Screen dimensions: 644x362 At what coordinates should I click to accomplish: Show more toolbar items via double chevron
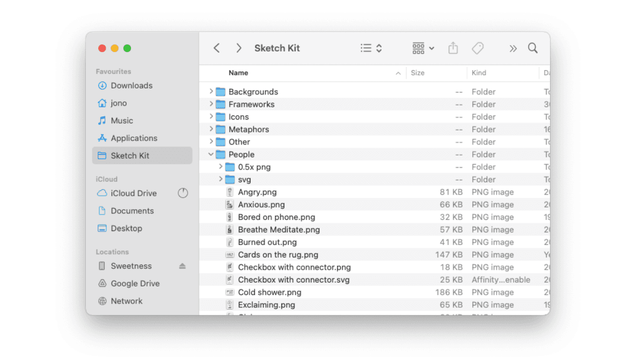(513, 48)
